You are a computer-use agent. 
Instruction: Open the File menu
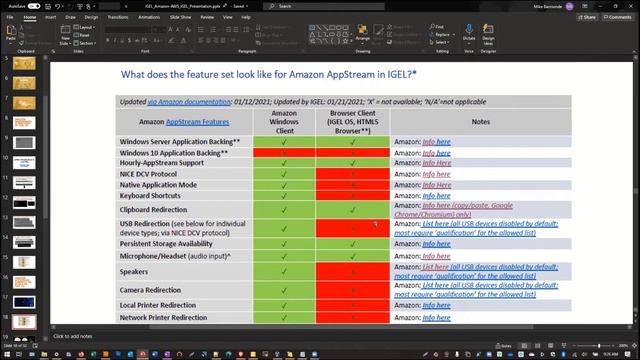[10, 17]
